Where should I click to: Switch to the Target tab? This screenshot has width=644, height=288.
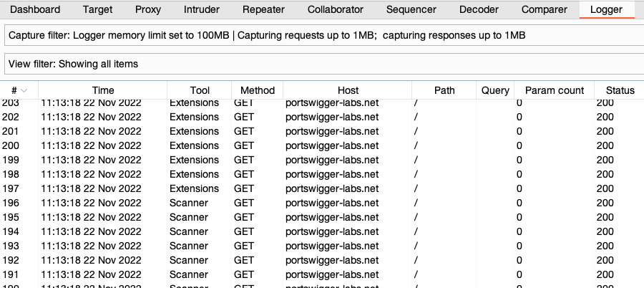(97, 10)
